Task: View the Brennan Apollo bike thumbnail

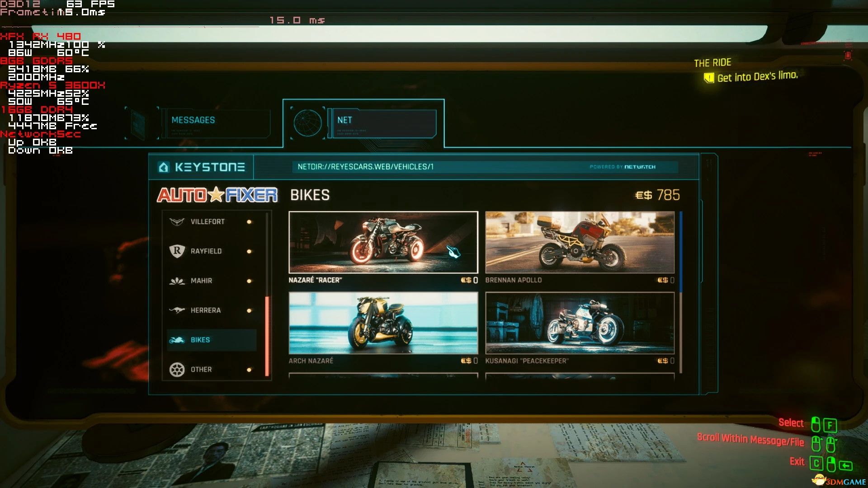Action: click(x=580, y=242)
